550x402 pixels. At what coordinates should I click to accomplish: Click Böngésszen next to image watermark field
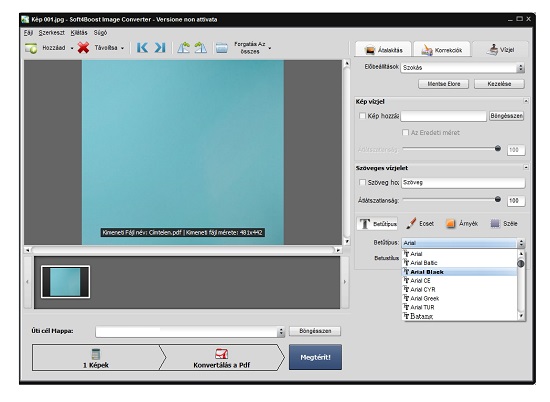click(507, 116)
